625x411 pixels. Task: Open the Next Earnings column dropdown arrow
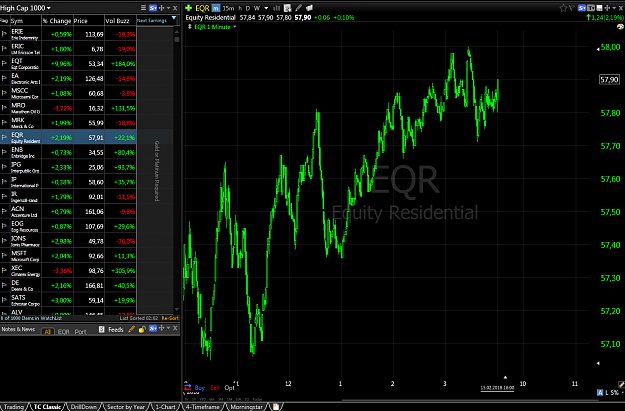tap(174, 18)
